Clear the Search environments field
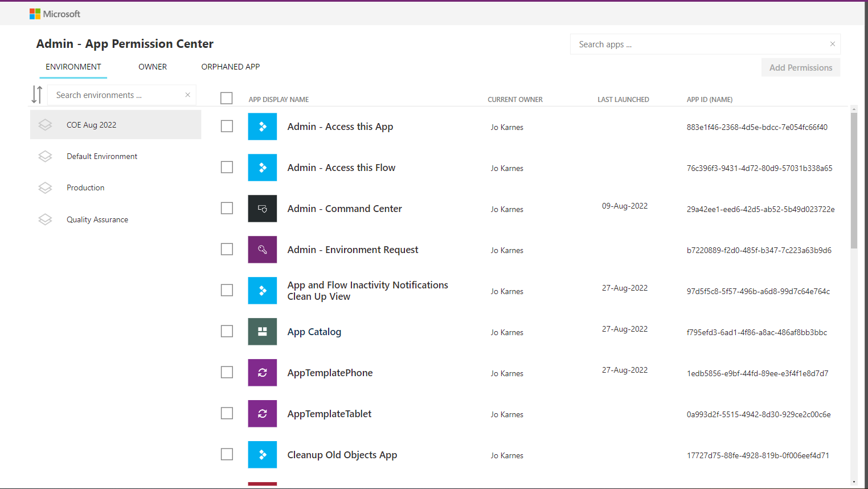The height and width of the screenshot is (489, 868). (x=187, y=95)
